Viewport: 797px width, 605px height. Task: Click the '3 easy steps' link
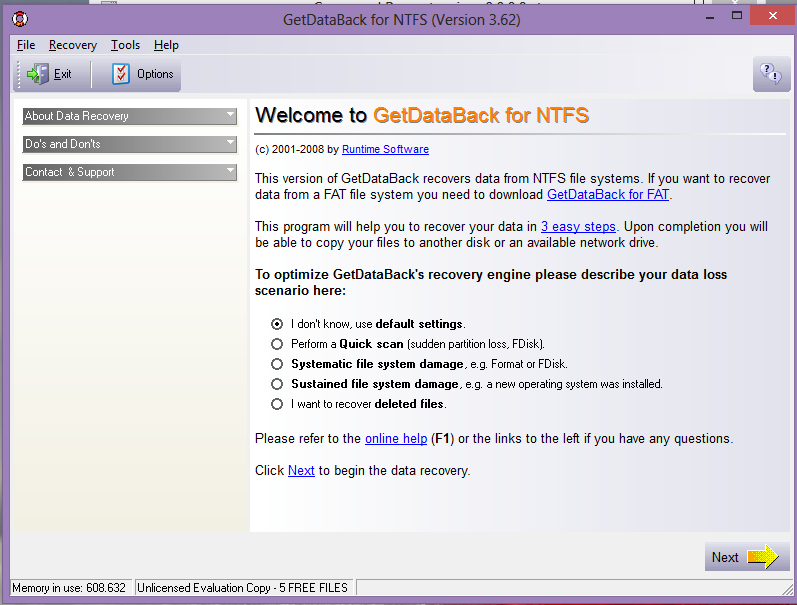click(578, 227)
